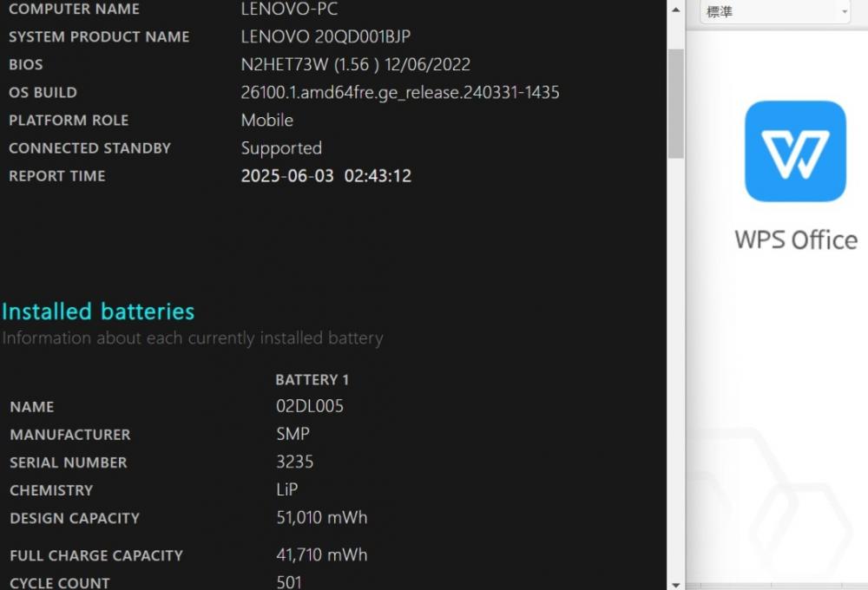
Task: Click the SYSTEM PRODUCT NAME value LENOVO 20QD001BJP
Action: (x=325, y=36)
